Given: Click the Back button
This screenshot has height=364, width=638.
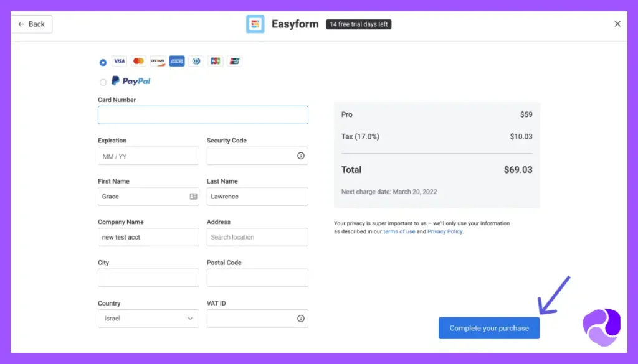Looking at the screenshot, I should tap(31, 24).
